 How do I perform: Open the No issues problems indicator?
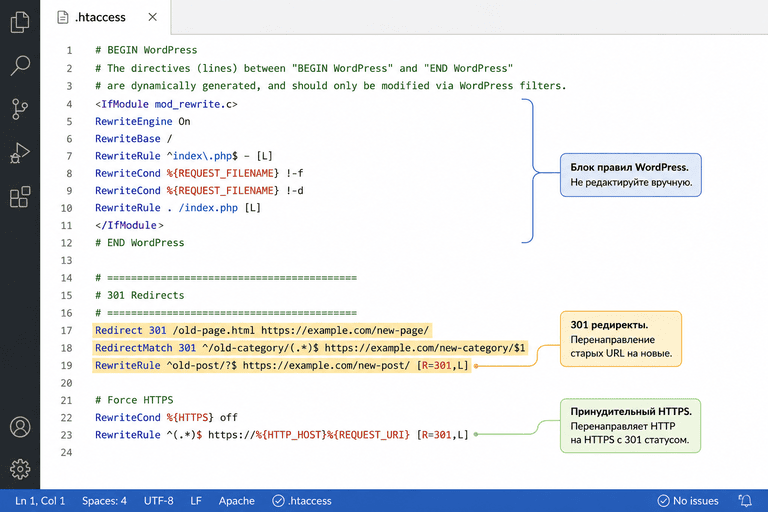[688, 501]
